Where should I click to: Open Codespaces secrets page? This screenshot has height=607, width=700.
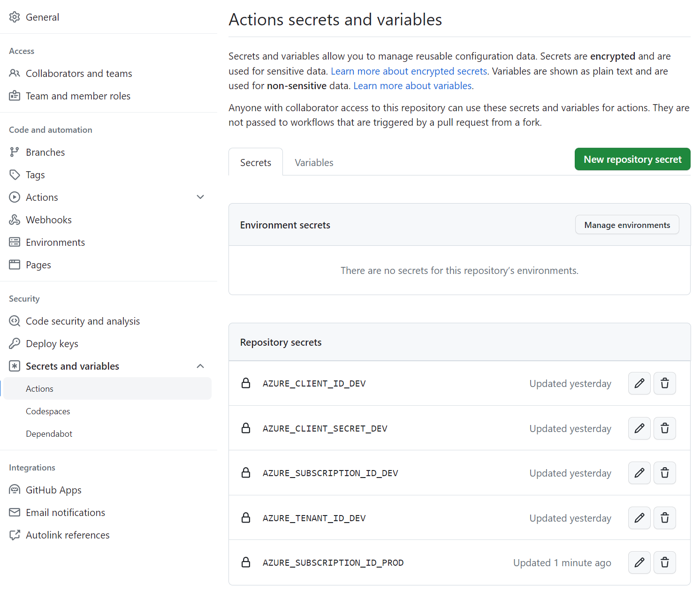[48, 411]
